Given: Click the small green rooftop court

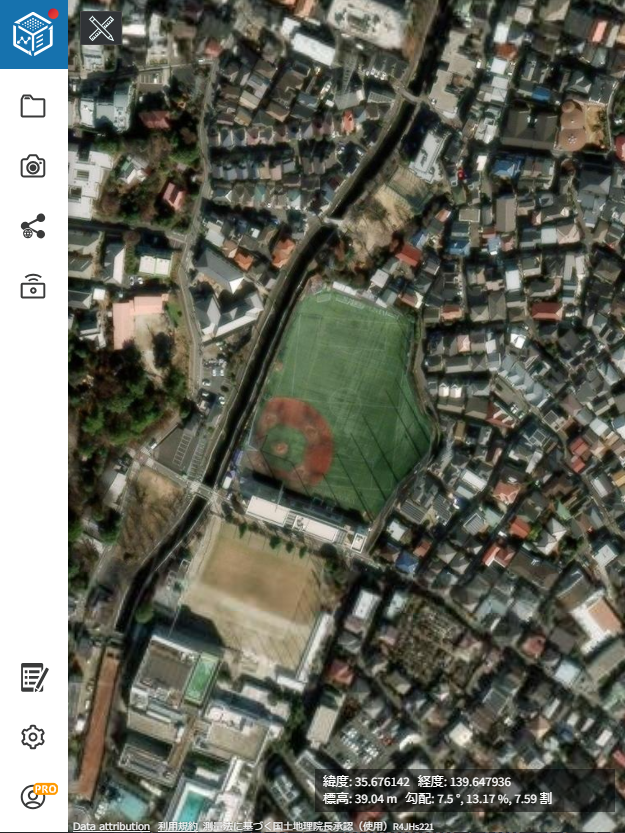Looking at the screenshot, I should coord(202,678).
